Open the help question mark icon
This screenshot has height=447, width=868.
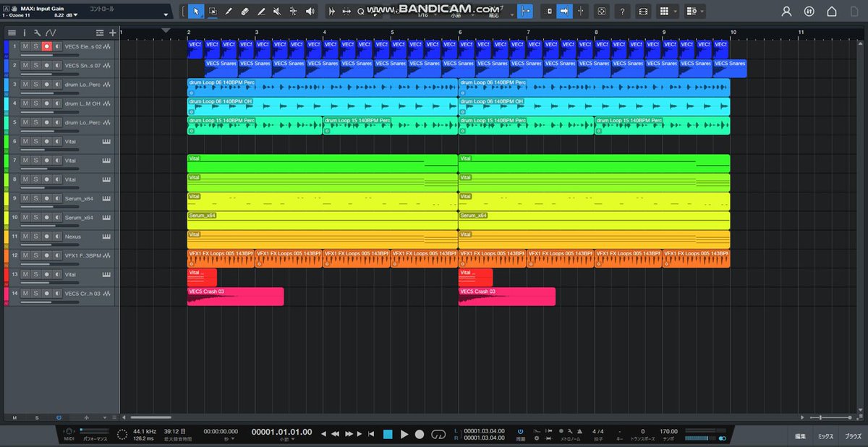(622, 12)
